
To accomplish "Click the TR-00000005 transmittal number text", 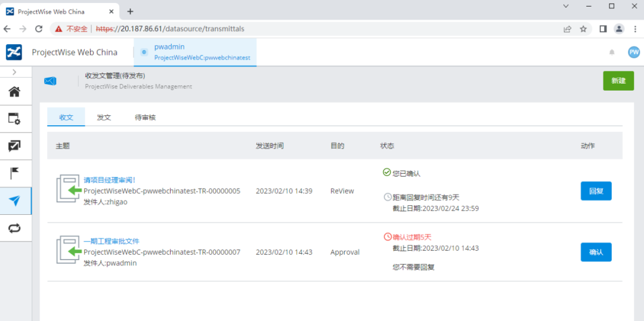I will 162,191.
